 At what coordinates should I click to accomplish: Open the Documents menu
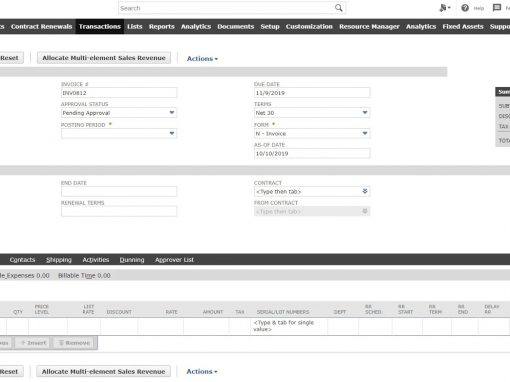pyautogui.click(x=236, y=26)
